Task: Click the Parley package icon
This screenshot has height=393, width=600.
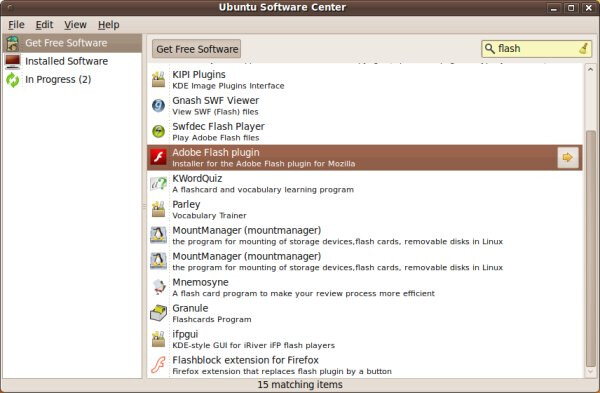Action: tap(158, 210)
